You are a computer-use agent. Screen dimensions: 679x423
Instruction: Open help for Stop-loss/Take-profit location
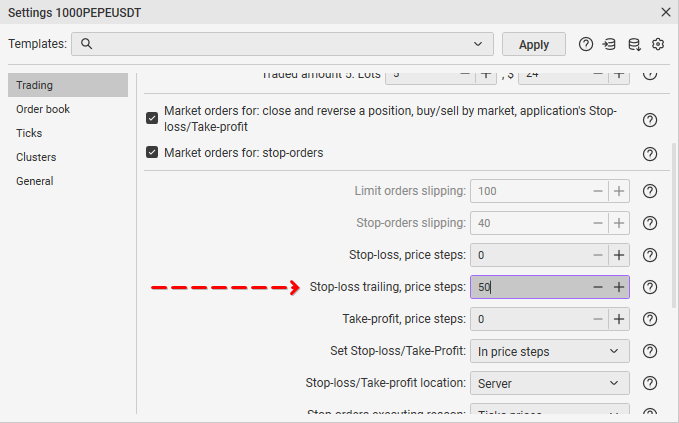point(650,383)
